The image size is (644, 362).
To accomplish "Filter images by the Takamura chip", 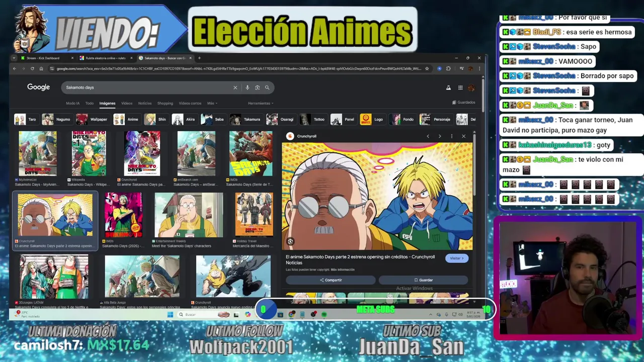I will [x=246, y=120].
